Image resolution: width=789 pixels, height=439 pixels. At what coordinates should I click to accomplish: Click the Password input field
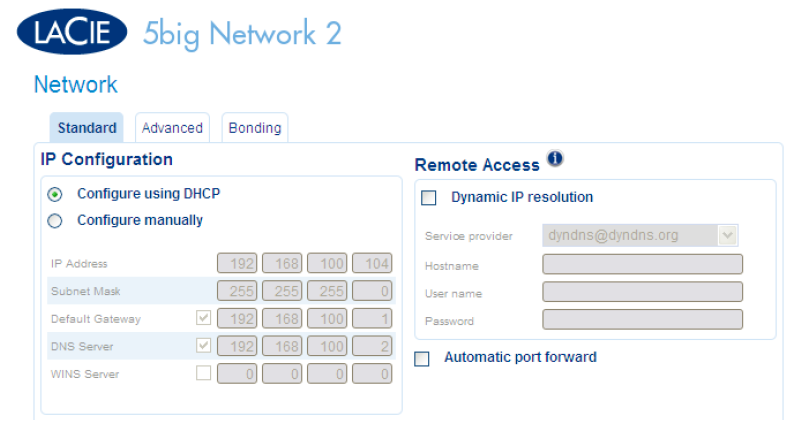tap(643, 319)
